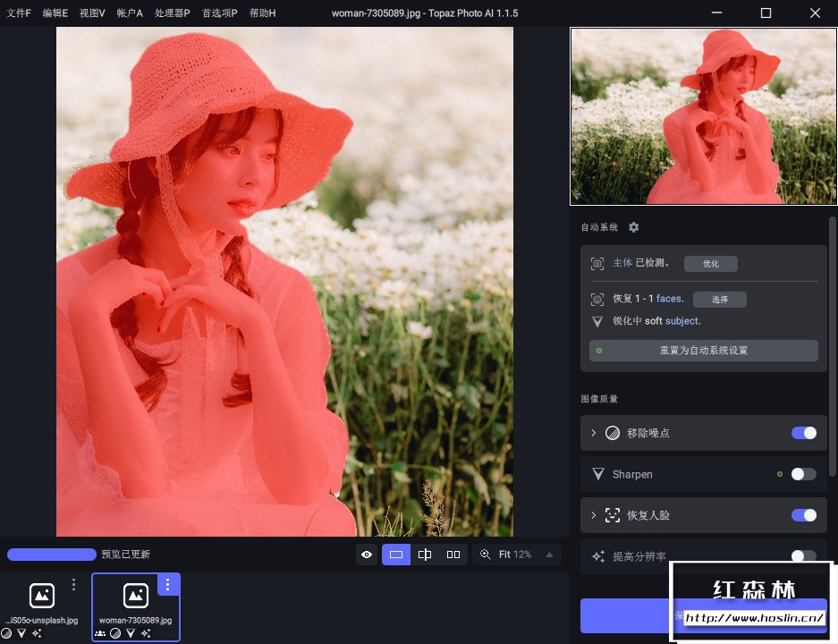Expand the 移除噪点 section chevron
Image resolution: width=838 pixels, height=644 pixels.
593,433
